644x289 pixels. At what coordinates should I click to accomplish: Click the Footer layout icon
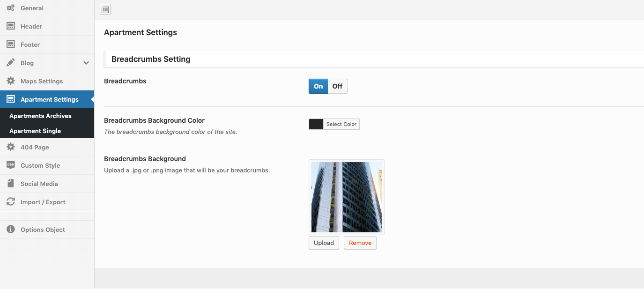(10, 44)
